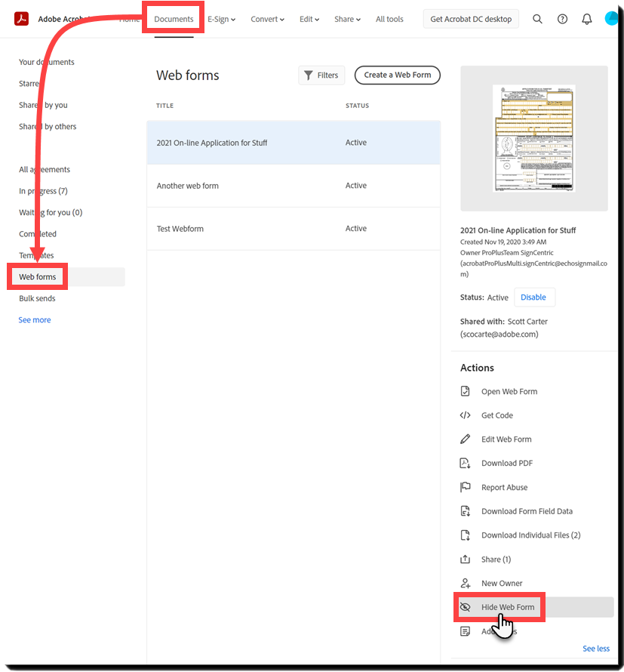This screenshot has width=624, height=672.
Task: Click the Create a Web Form button
Action: pos(397,75)
